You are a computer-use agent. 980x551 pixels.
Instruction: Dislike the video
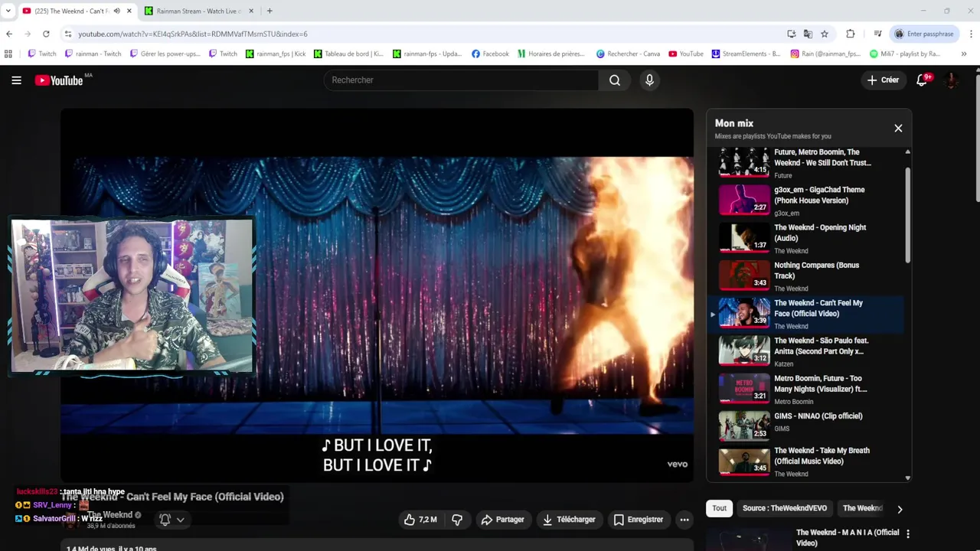tap(457, 520)
